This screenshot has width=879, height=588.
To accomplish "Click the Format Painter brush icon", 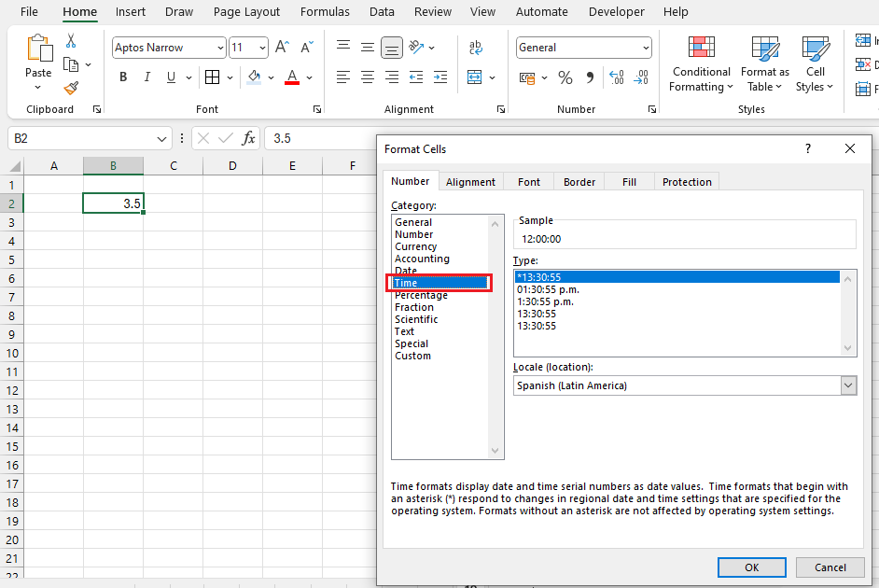I will point(71,88).
